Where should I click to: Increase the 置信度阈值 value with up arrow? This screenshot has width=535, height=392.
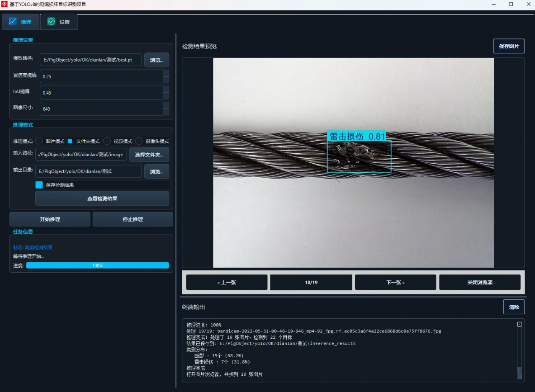(166, 73)
